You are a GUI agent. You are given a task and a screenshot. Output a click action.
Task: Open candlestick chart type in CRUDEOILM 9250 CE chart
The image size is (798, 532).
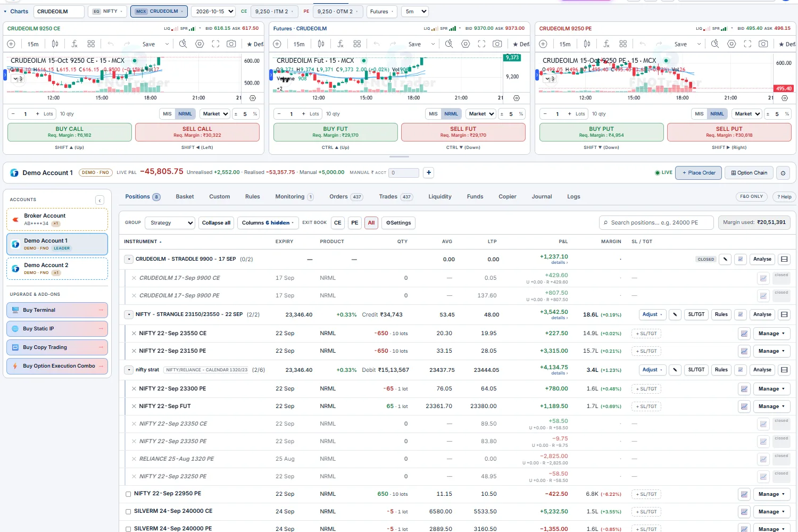tap(55, 44)
